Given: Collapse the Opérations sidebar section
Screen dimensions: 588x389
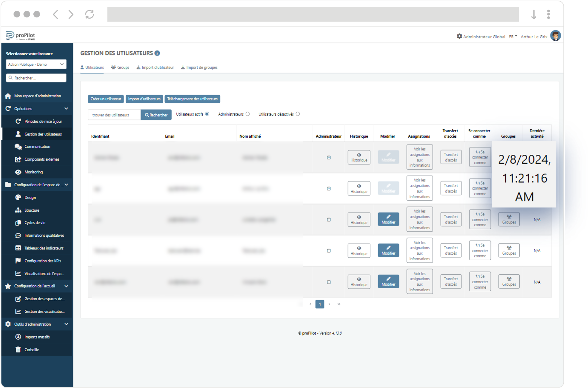Looking at the screenshot, I should point(66,109).
